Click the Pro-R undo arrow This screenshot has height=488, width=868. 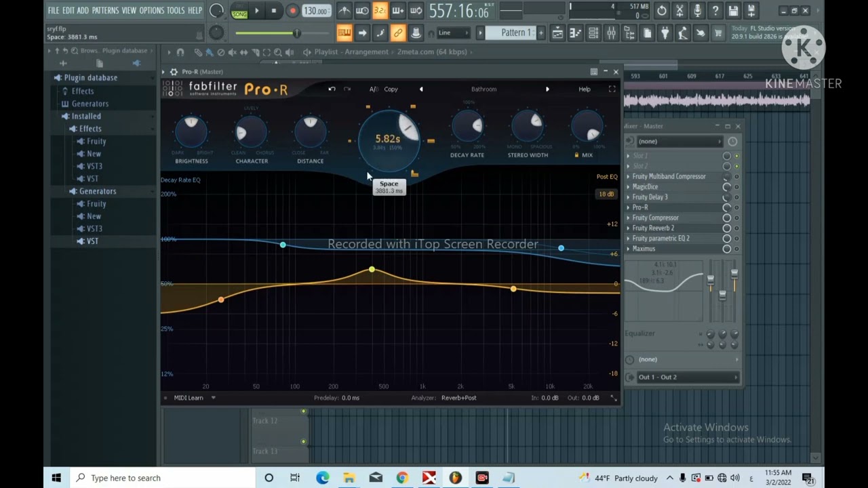click(x=332, y=89)
